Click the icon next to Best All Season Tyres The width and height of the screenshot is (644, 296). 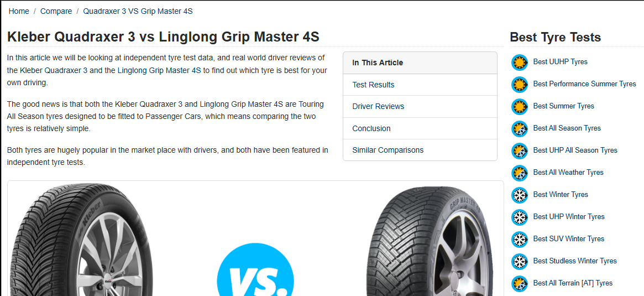(x=520, y=129)
